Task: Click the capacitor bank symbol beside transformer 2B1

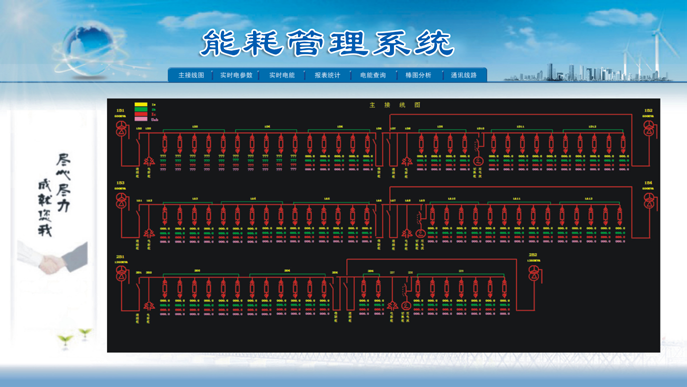Action: tap(149, 305)
